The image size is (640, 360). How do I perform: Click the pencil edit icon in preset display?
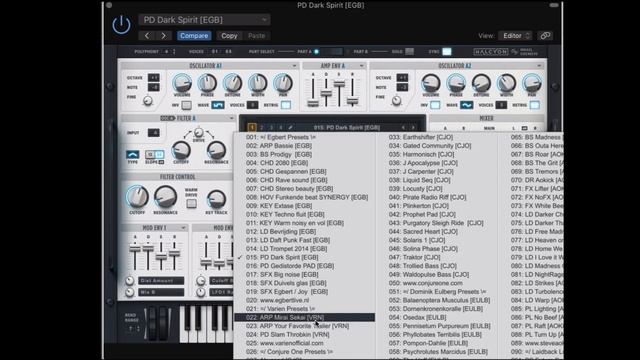click(x=290, y=128)
